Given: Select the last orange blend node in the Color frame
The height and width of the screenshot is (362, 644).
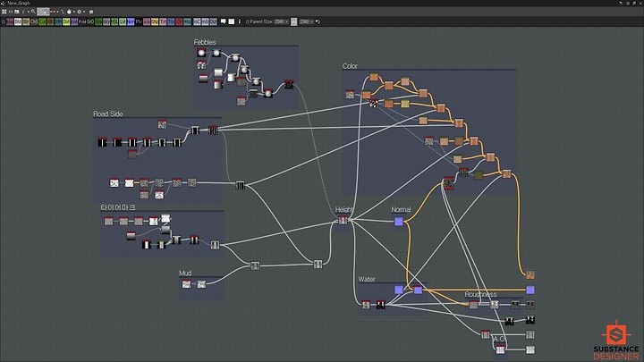Looking at the screenshot, I should 506,173.
